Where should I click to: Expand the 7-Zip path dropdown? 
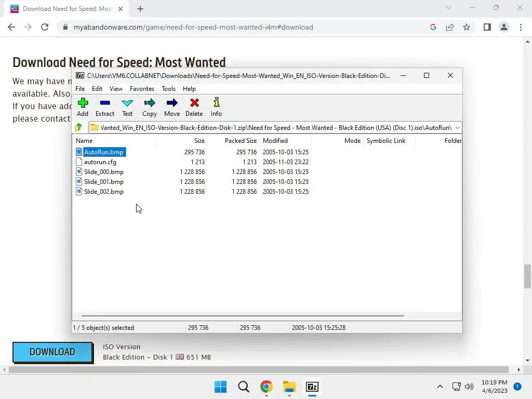(x=457, y=128)
